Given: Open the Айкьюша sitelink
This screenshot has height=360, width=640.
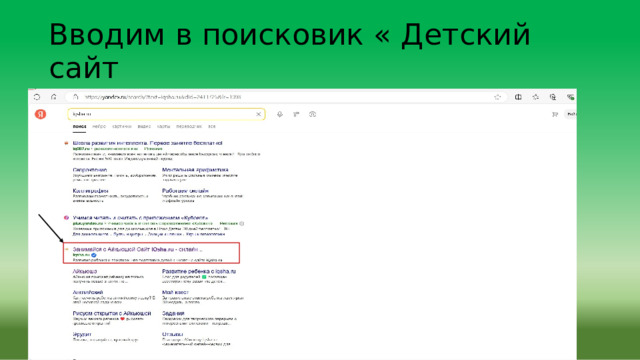Looking at the screenshot, I should point(85,271).
